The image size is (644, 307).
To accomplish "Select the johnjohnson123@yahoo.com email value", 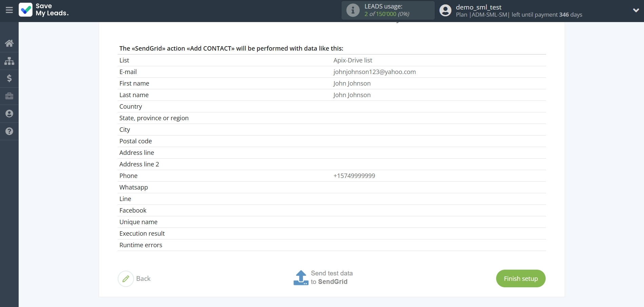I will pos(374,72).
